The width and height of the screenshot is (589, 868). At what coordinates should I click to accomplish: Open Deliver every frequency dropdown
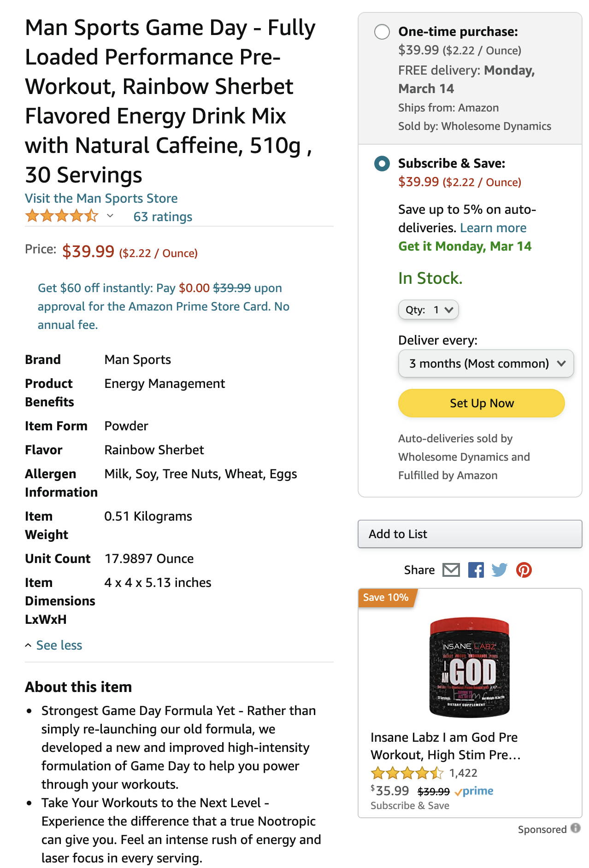pos(486,364)
